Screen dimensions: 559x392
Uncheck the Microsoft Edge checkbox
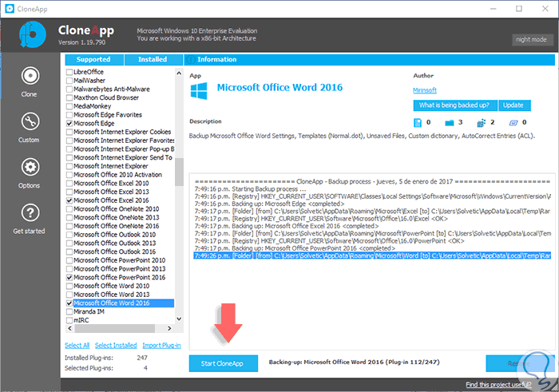(x=69, y=123)
